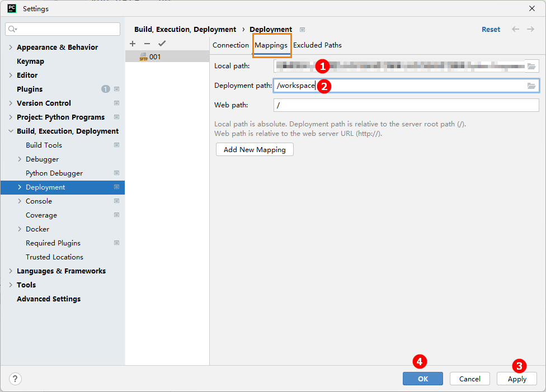Screen dimensions: 546x392
Task: Switch to the Connection tab
Action: 230,45
